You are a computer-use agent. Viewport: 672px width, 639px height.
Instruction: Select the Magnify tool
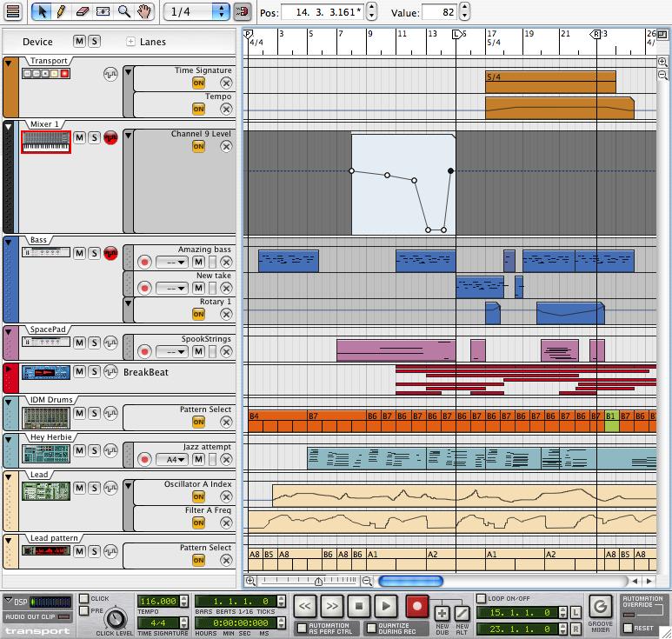pyautogui.click(x=124, y=12)
